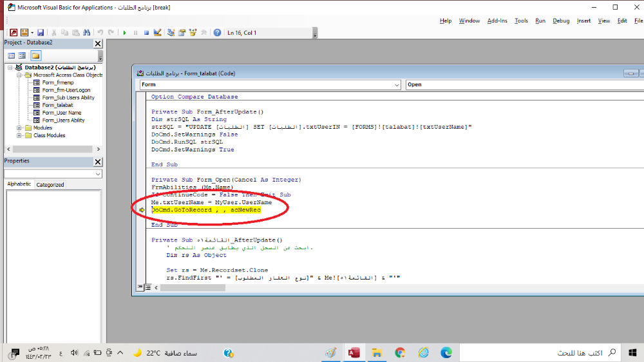Open the Insert menu
The width and height of the screenshot is (644, 362).
[583, 21]
